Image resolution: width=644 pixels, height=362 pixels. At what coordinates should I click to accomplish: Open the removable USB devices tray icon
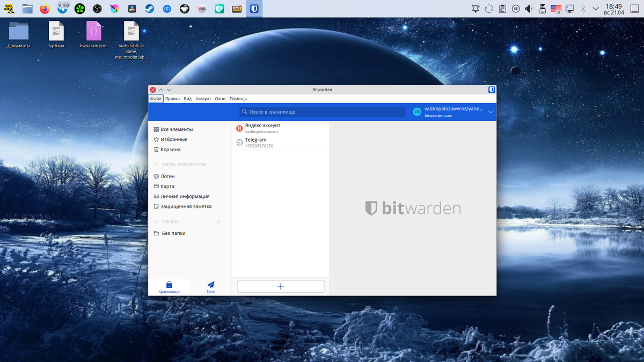coord(543,9)
